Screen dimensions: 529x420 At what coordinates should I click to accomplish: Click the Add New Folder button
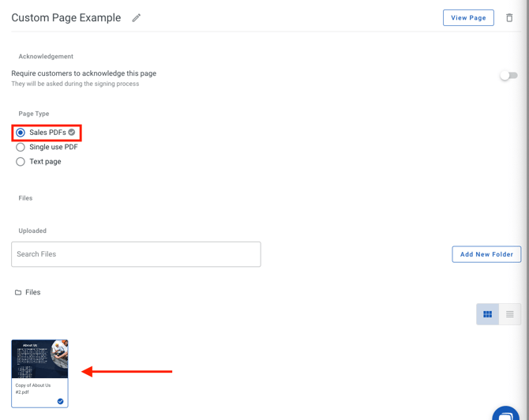[x=486, y=254]
